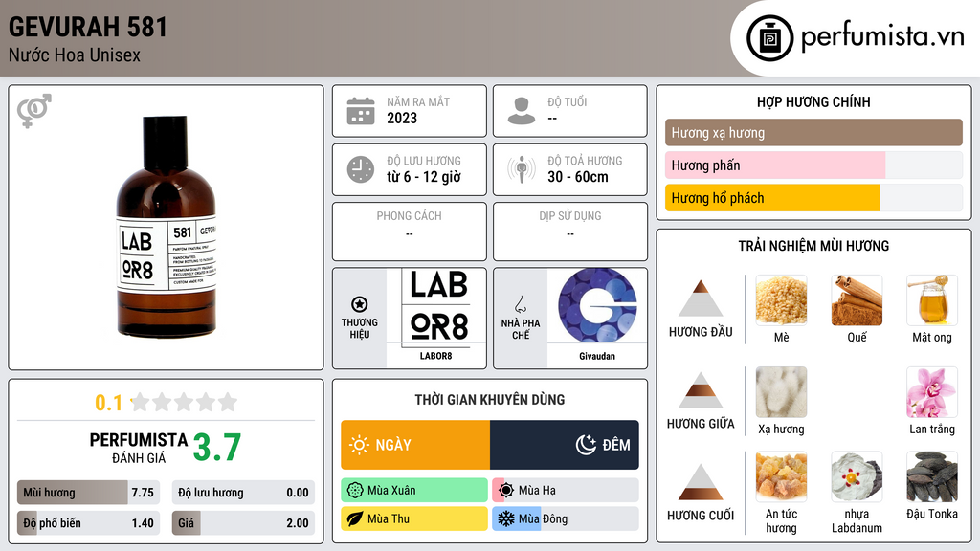Select the Ngày daytime segment
This screenshot has height=551, width=980.
coord(415,445)
